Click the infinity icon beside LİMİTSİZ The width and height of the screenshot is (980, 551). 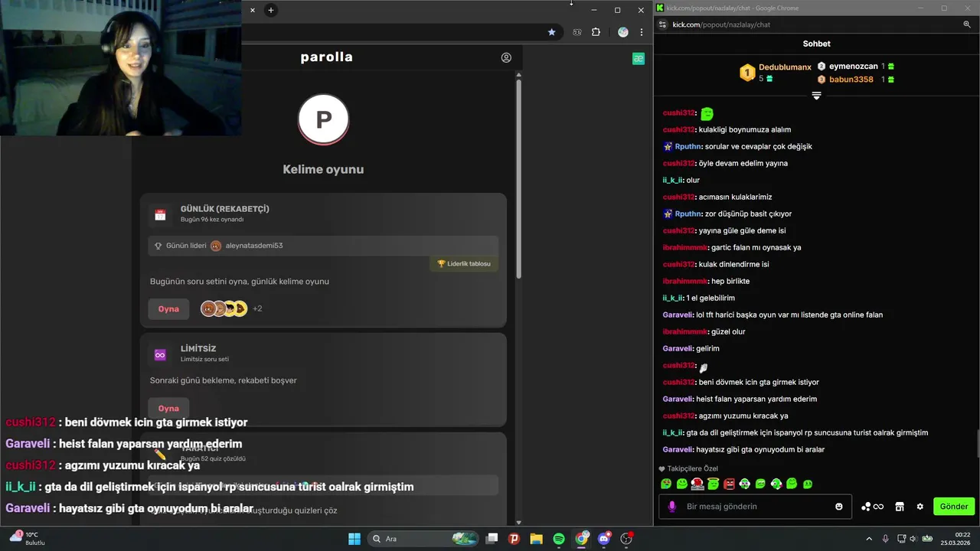click(x=160, y=355)
